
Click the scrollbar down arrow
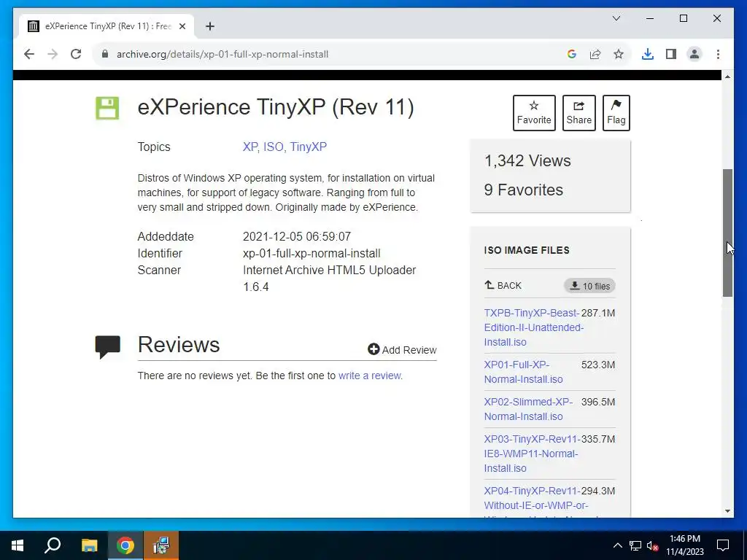pyautogui.click(x=727, y=511)
